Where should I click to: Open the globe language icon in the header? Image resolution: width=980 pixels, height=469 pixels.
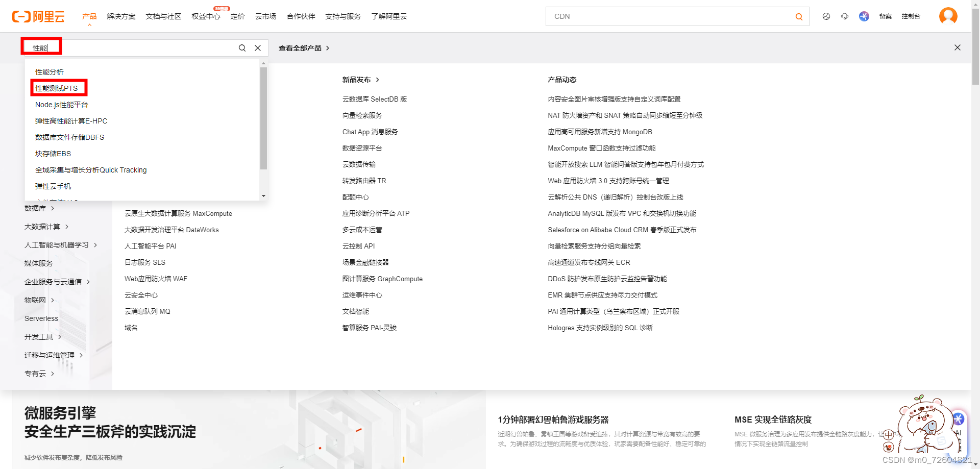coord(826,16)
